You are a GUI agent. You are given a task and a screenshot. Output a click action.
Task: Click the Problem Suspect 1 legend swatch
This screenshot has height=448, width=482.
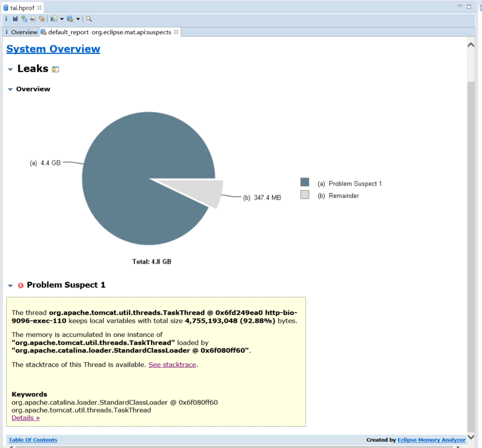click(x=305, y=182)
